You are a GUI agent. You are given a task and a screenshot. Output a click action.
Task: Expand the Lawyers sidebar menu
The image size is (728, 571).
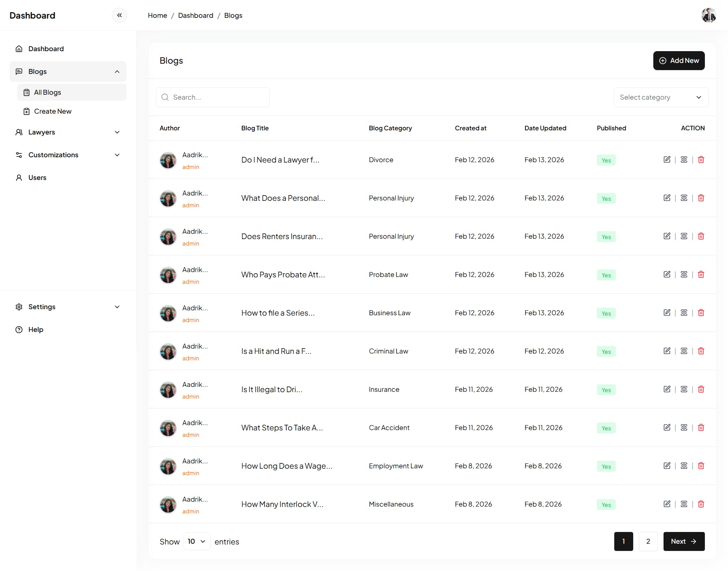[x=68, y=132]
